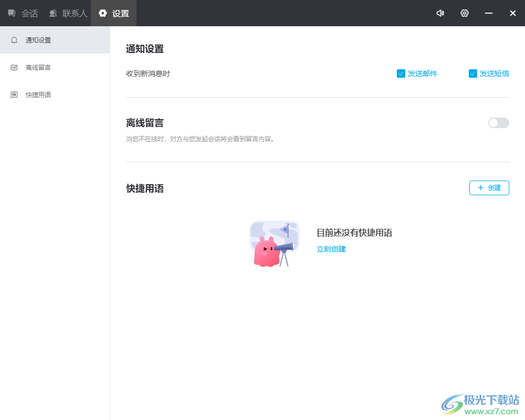Image resolution: width=525 pixels, height=420 pixels.
Task: Open the gear settings icon near window controls
Action: [465, 13]
